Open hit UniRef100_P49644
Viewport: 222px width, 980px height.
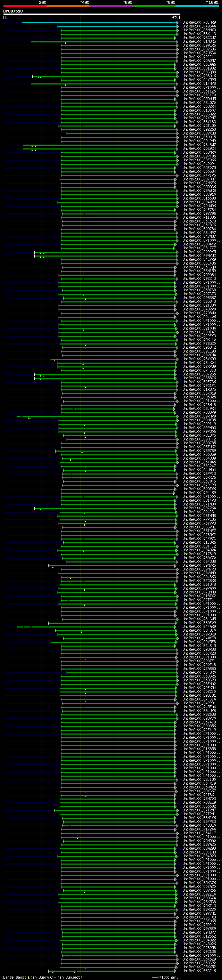(199, 26)
